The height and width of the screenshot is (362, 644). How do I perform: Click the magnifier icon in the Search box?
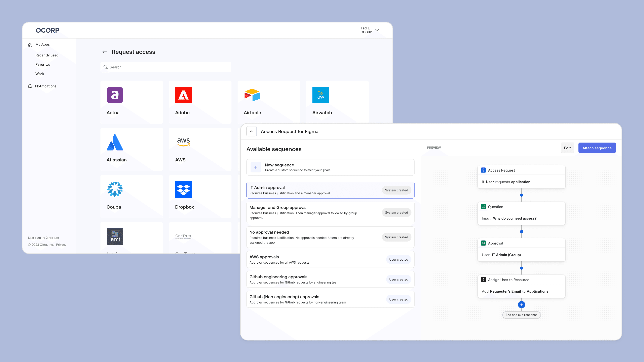pos(105,67)
